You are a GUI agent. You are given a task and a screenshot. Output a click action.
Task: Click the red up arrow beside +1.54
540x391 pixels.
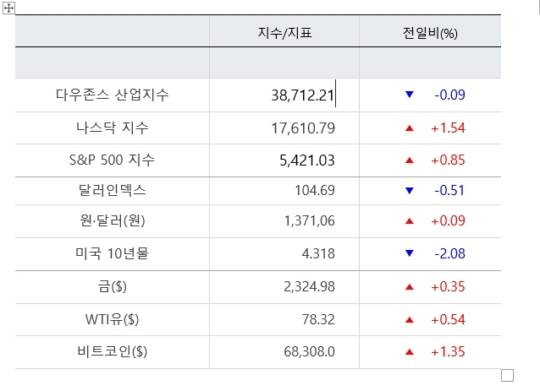(x=409, y=128)
